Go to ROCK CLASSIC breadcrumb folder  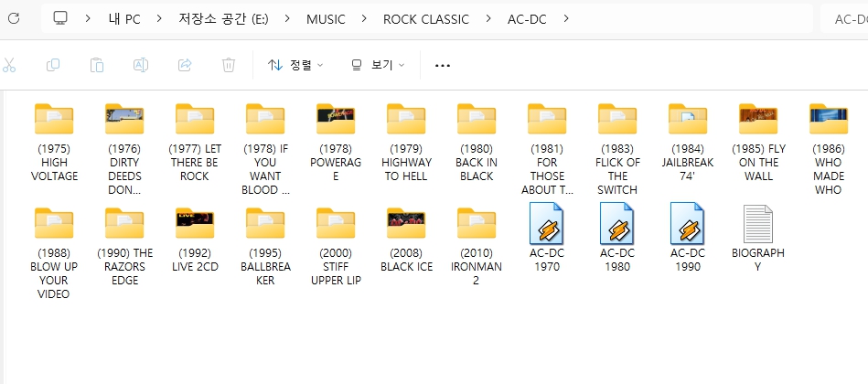[426, 19]
